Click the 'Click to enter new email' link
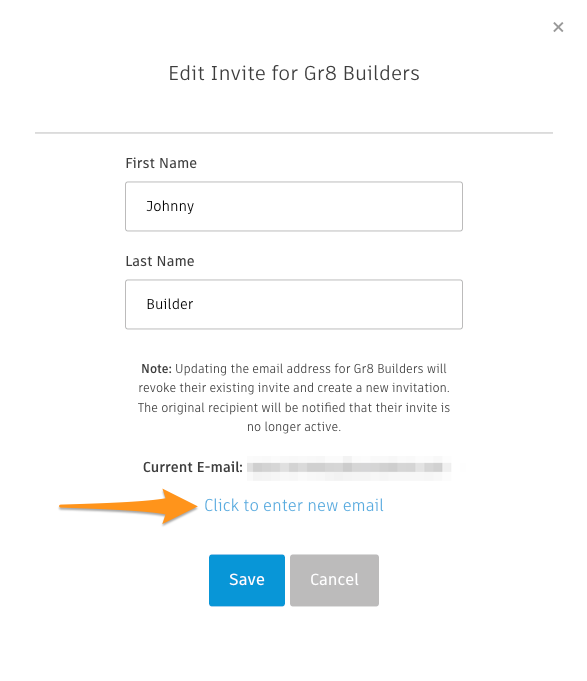This screenshot has width=587, height=681. [294, 506]
